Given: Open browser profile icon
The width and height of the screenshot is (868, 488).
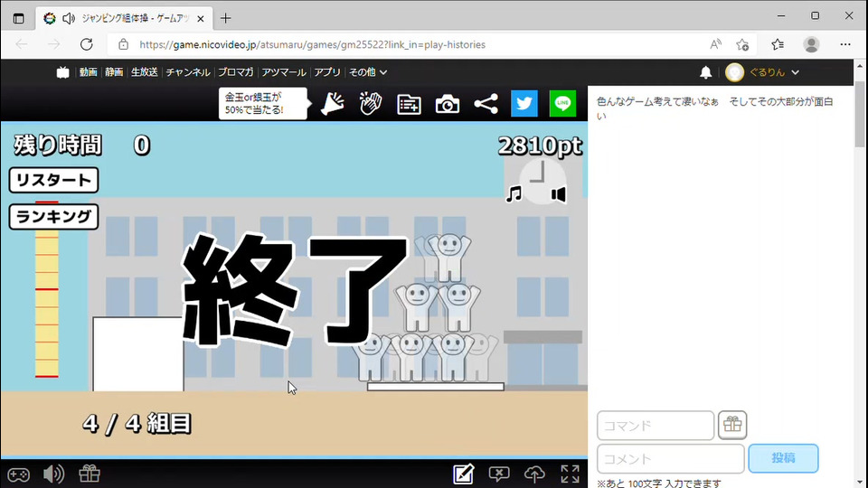Looking at the screenshot, I should (x=812, y=44).
